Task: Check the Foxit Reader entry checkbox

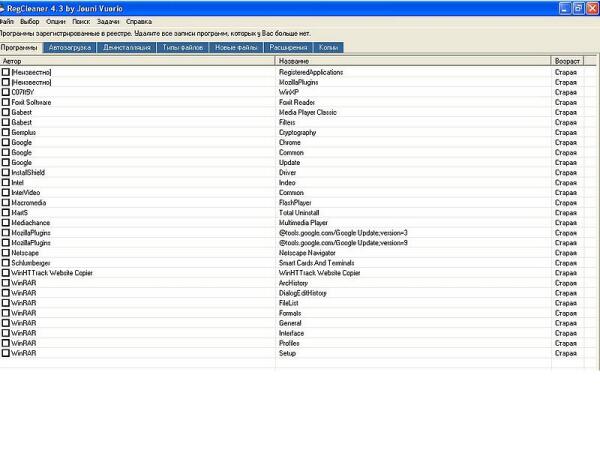Action: pyautogui.click(x=6, y=102)
